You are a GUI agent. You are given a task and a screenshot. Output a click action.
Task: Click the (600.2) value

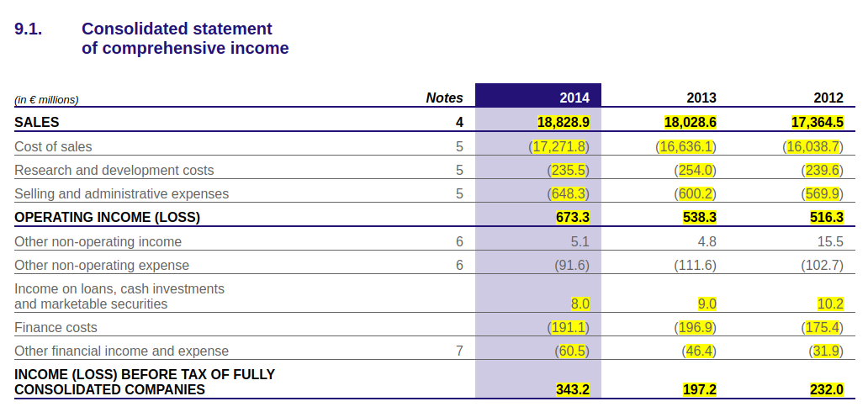[x=696, y=194]
